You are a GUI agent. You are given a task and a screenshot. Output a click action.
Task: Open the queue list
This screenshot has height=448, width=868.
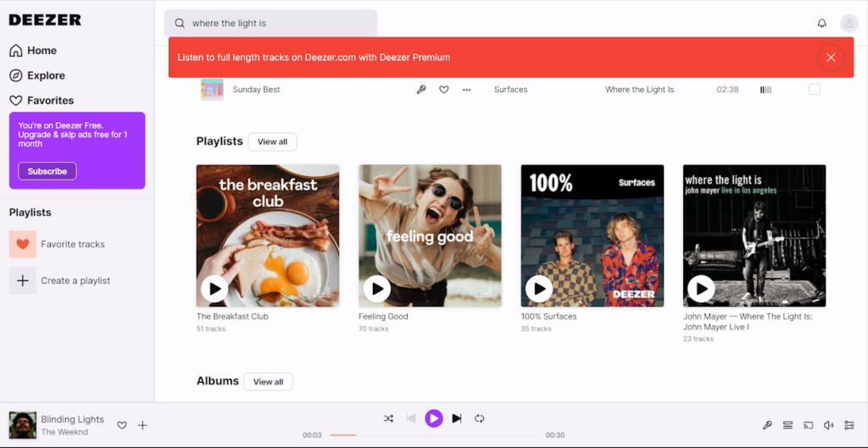(787, 425)
